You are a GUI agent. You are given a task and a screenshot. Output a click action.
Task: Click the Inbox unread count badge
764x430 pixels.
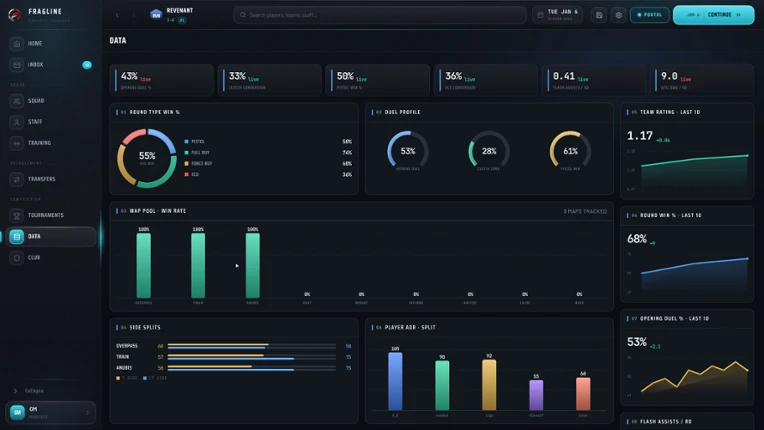87,65
